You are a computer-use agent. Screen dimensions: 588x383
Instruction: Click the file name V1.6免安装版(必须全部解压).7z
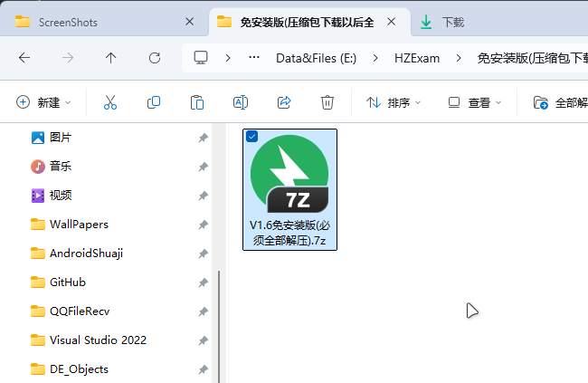click(x=289, y=233)
